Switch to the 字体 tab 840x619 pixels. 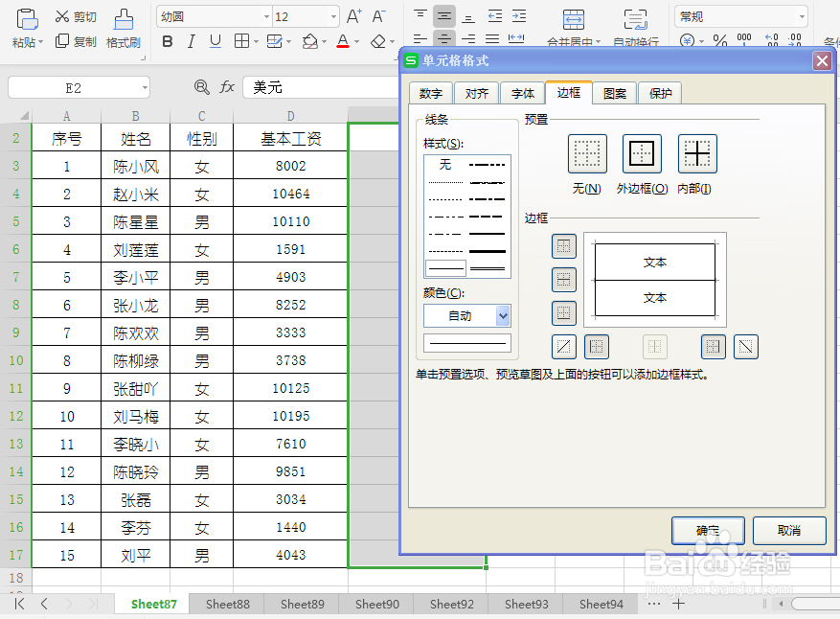click(522, 93)
